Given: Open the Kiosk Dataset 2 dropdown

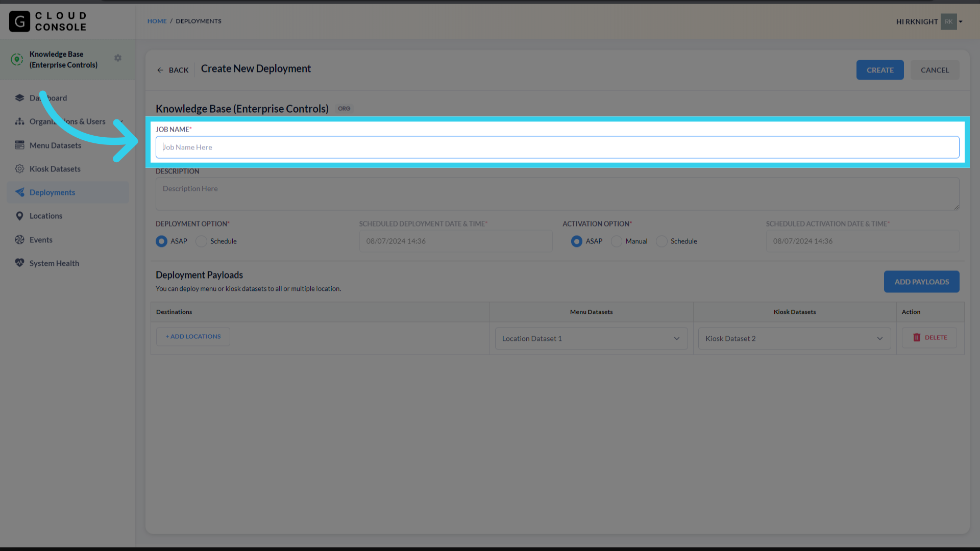Looking at the screenshot, I should (x=794, y=339).
